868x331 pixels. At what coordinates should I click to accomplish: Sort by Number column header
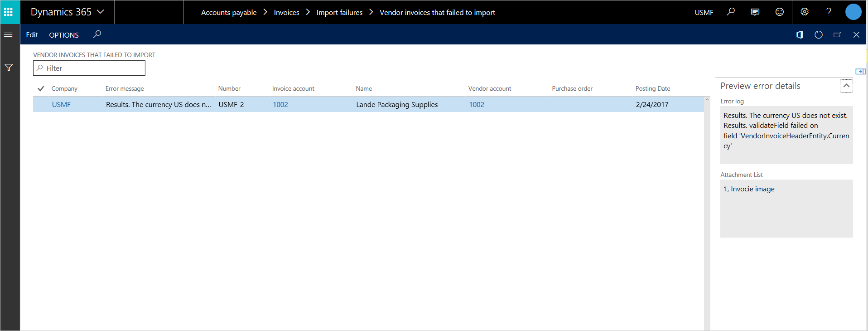tap(229, 88)
